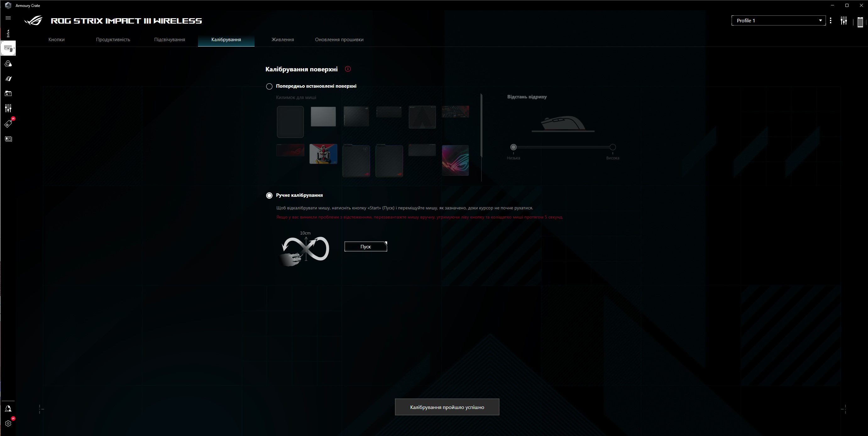The image size is (868, 436).
Task: Open the Оновлення прошивки tab
Action: (339, 39)
